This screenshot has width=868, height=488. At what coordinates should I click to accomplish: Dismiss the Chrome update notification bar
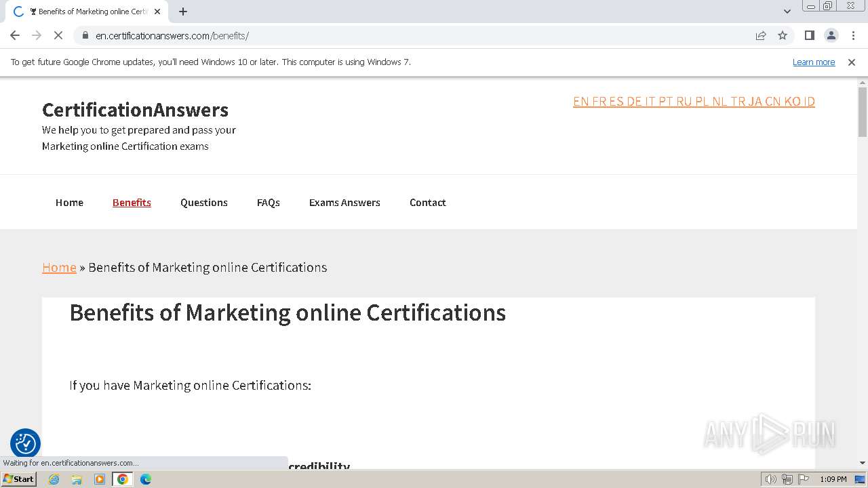852,62
